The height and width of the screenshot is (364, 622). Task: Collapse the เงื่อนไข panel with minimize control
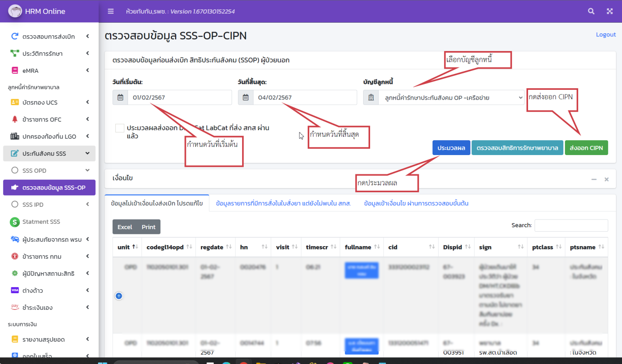pos(594,179)
